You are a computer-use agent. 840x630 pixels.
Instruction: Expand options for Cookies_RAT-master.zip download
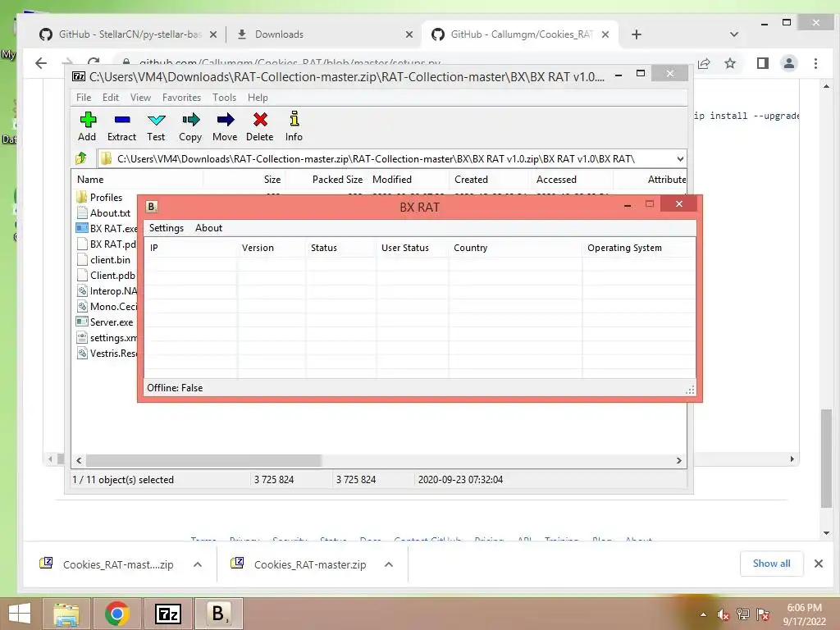pyautogui.click(x=389, y=564)
